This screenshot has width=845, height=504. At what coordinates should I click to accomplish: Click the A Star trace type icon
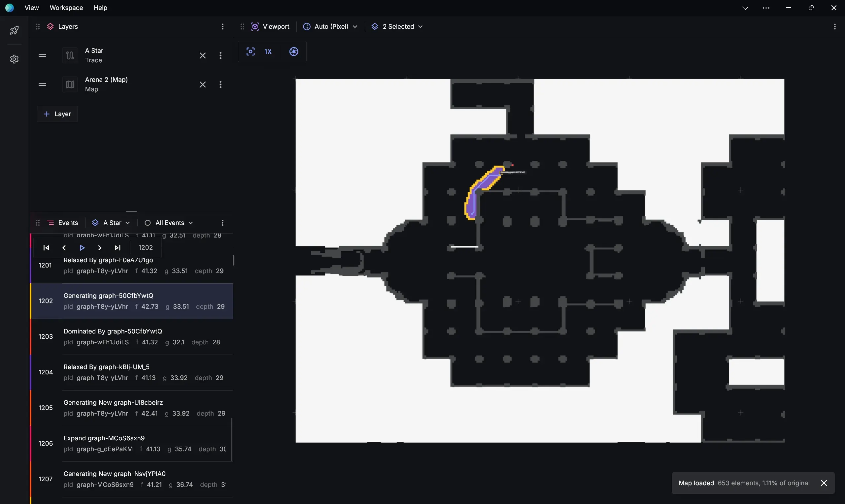[x=70, y=55]
